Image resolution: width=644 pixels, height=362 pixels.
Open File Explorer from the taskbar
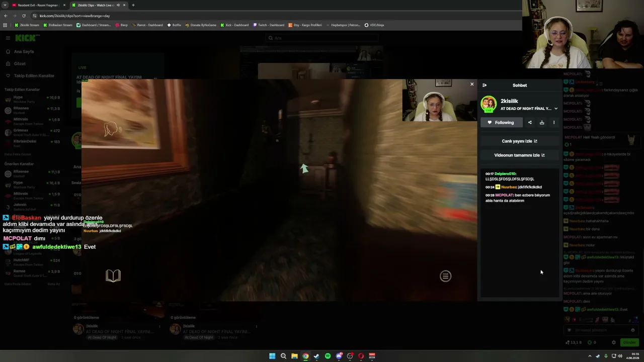(294, 356)
